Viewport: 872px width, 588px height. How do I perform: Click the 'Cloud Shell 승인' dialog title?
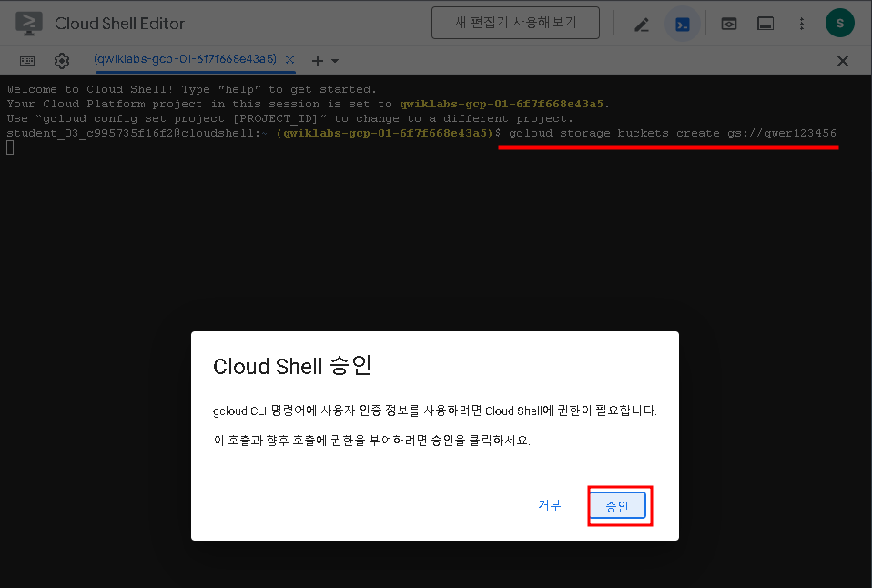(x=292, y=366)
